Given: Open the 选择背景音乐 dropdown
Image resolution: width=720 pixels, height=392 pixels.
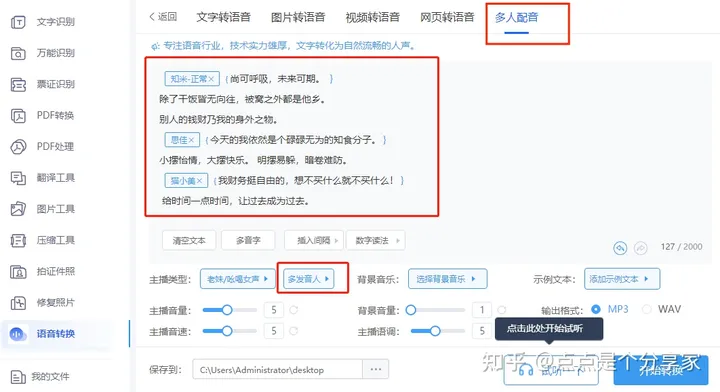Looking at the screenshot, I should (447, 279).
